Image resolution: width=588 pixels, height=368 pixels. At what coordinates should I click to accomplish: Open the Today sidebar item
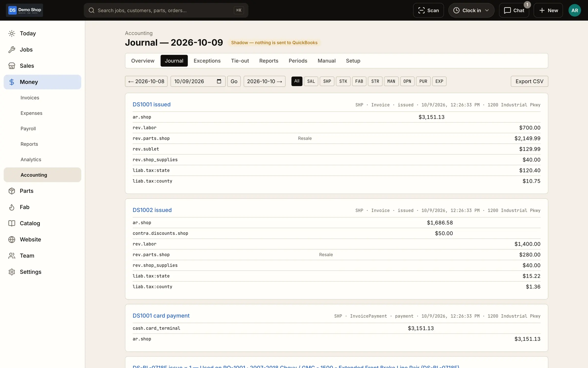tap(42, 33)
